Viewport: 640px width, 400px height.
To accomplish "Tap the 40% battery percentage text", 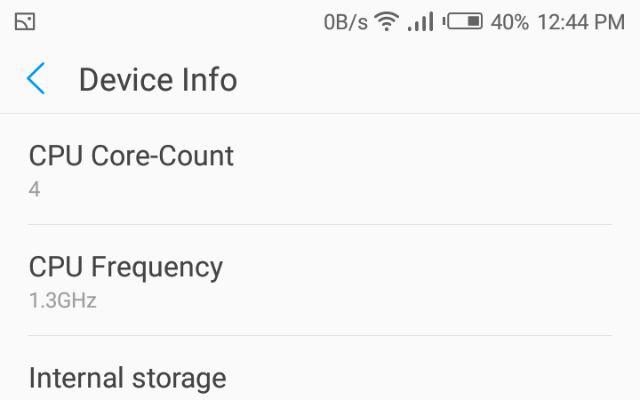I will (x=509, y=22).
